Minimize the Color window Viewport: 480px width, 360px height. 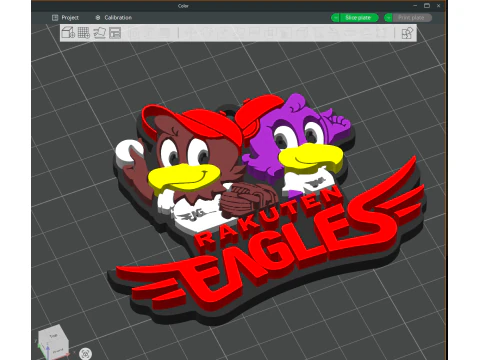415,6
